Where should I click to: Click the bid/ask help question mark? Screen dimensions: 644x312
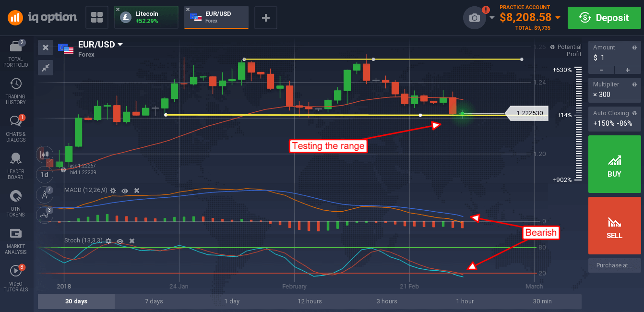62,169
